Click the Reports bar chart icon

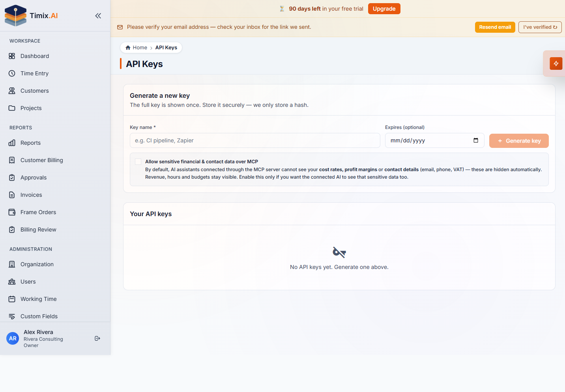(12, 143)
